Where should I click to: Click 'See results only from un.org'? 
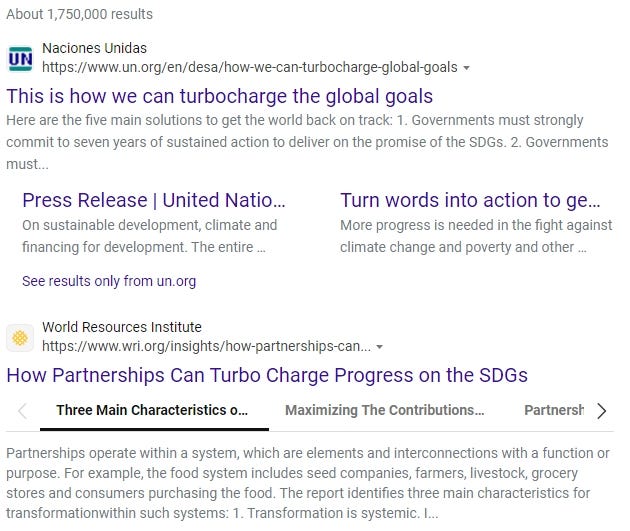click(109, 281)
